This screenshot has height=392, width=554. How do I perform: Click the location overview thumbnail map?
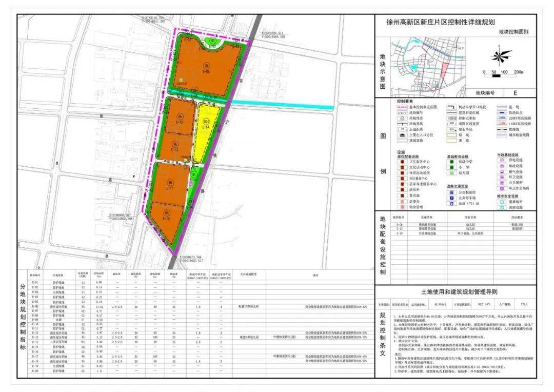point(428,67)
